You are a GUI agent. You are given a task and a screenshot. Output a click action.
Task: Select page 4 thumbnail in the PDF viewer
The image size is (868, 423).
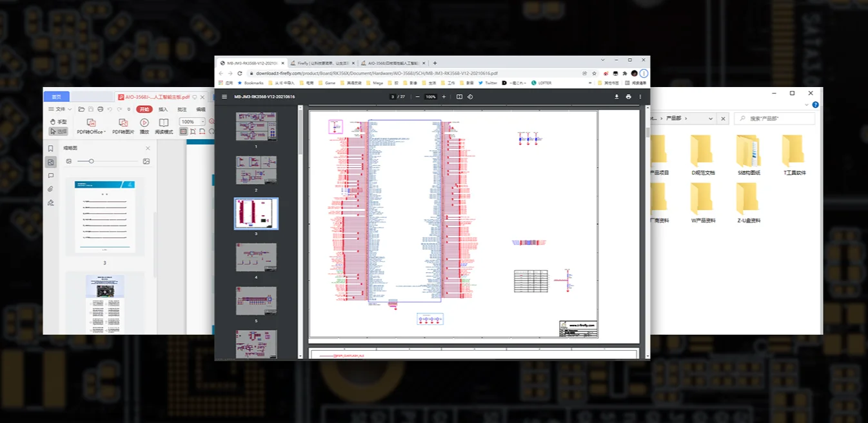pyautogui.click(x=256, y=257)
